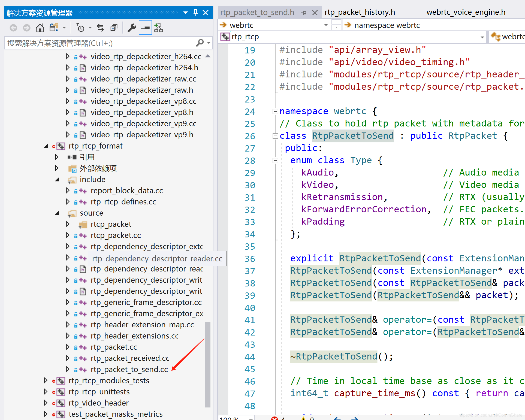Image resolution: width=525 pixels, height=420 pixels.
Task: Click the include folder icon
Action: [x=72, y=180]
